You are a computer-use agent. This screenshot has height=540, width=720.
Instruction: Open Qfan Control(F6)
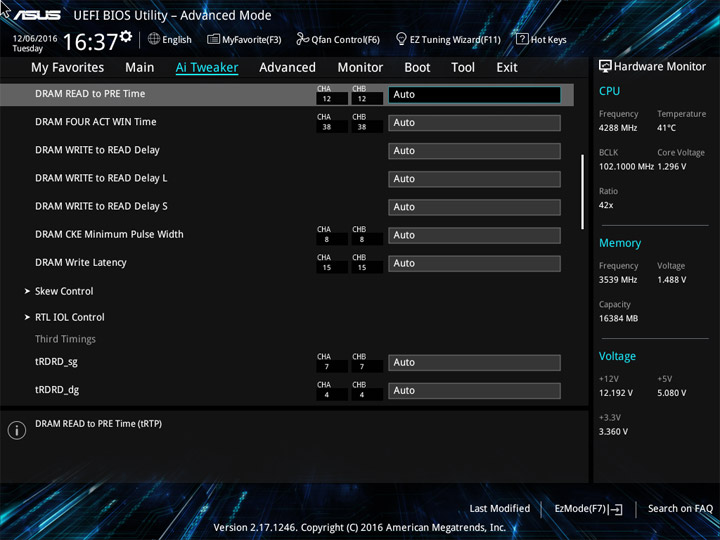338,39
